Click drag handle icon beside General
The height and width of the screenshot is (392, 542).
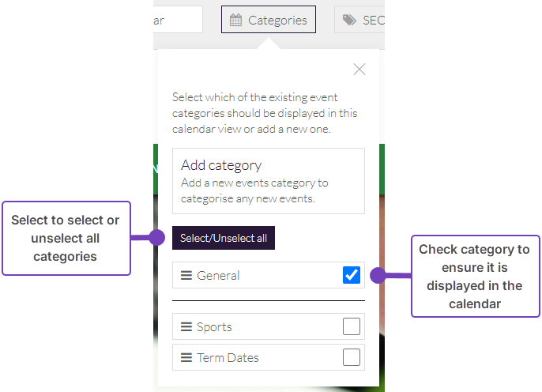186,276
